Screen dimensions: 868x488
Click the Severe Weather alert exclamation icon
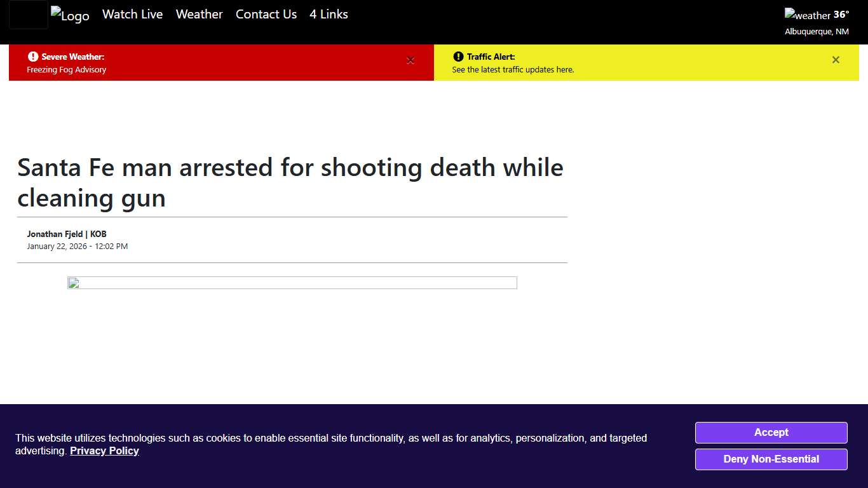click(x=32, y=57)
